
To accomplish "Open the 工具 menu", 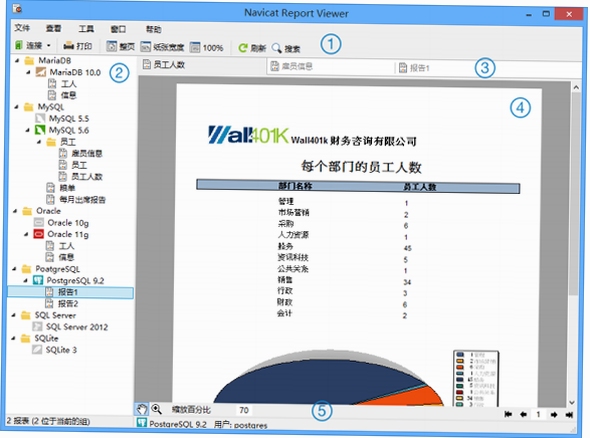I will (86, 29).
